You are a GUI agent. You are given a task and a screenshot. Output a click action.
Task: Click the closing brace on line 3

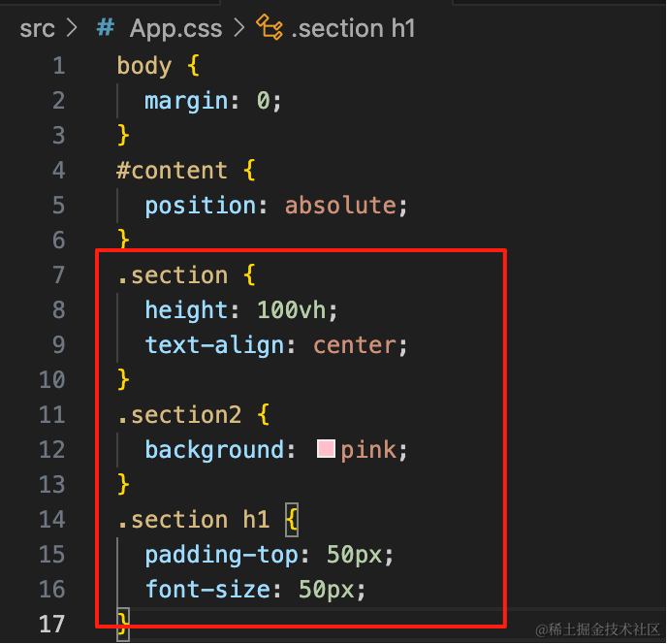123,136
